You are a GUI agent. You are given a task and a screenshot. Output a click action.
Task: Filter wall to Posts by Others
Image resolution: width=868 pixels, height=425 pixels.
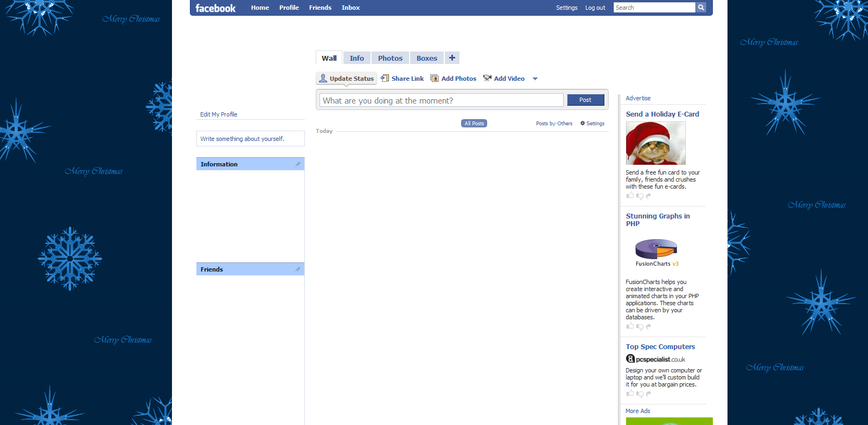pos(554,124)
